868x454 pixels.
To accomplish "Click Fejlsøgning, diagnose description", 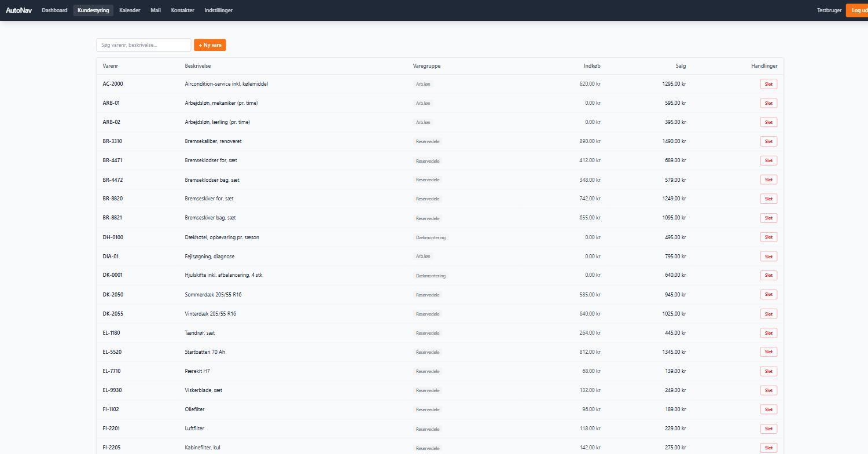I will pyautogui.click(x=209, y=256).
